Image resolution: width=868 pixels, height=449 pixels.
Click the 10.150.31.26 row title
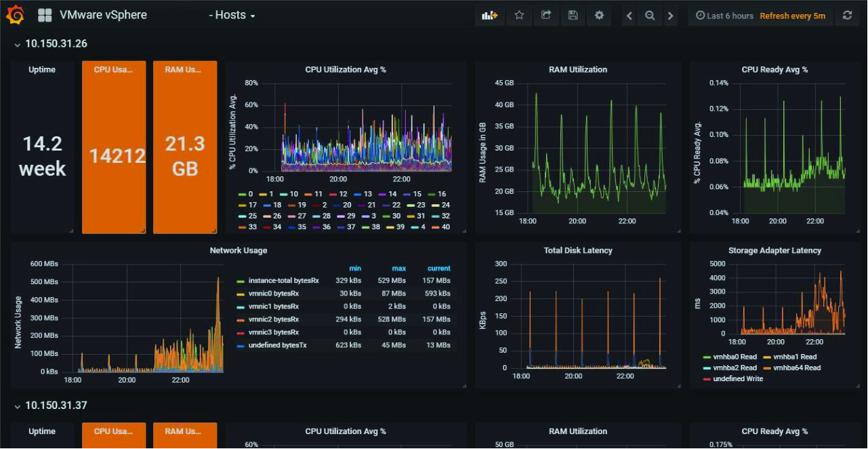coord(56,44)
